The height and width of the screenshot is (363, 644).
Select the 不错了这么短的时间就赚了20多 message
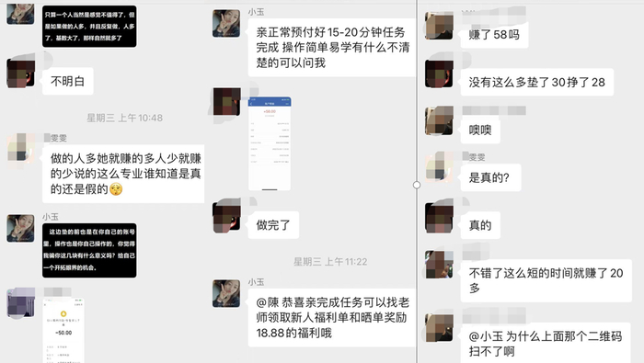[546, 280]
